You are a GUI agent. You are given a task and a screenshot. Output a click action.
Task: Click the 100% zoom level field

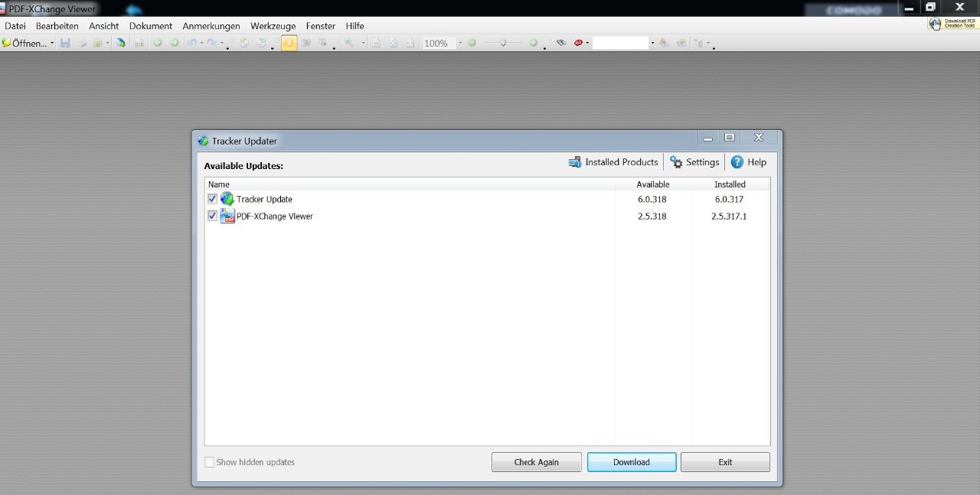pyautogui.click(x=439, y=43)
